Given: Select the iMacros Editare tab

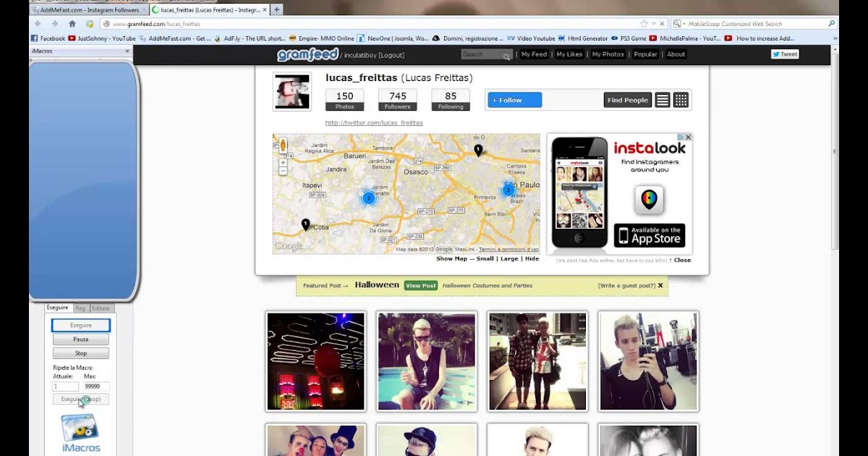Looking at the screenshot, I should 101,308.
